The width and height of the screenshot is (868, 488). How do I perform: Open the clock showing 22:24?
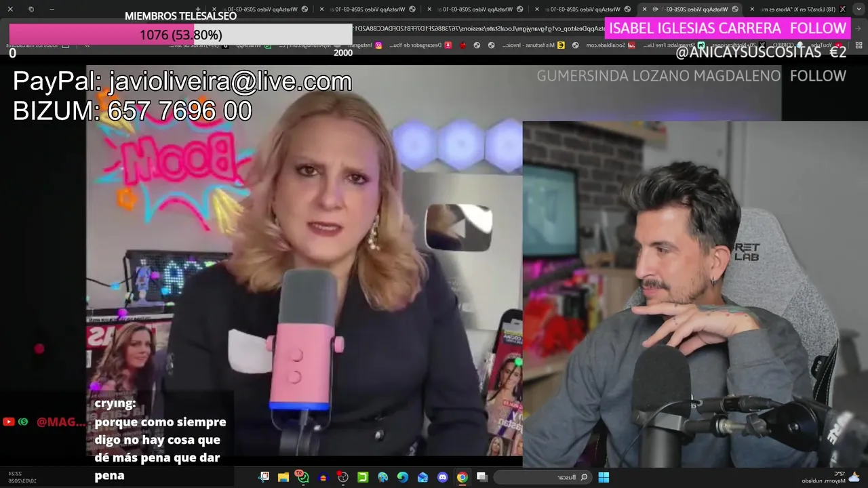tap(22, 477)
